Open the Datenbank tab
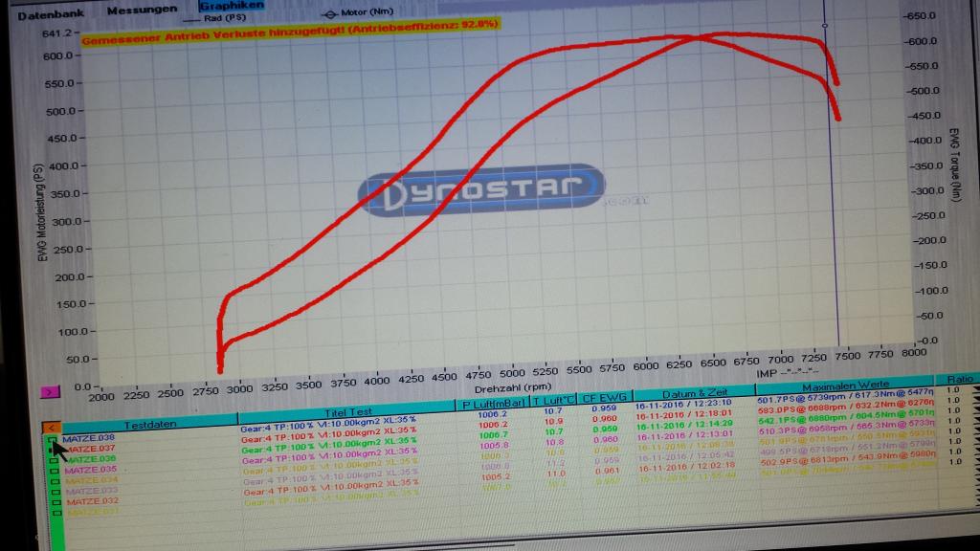 tap(51, 15)
